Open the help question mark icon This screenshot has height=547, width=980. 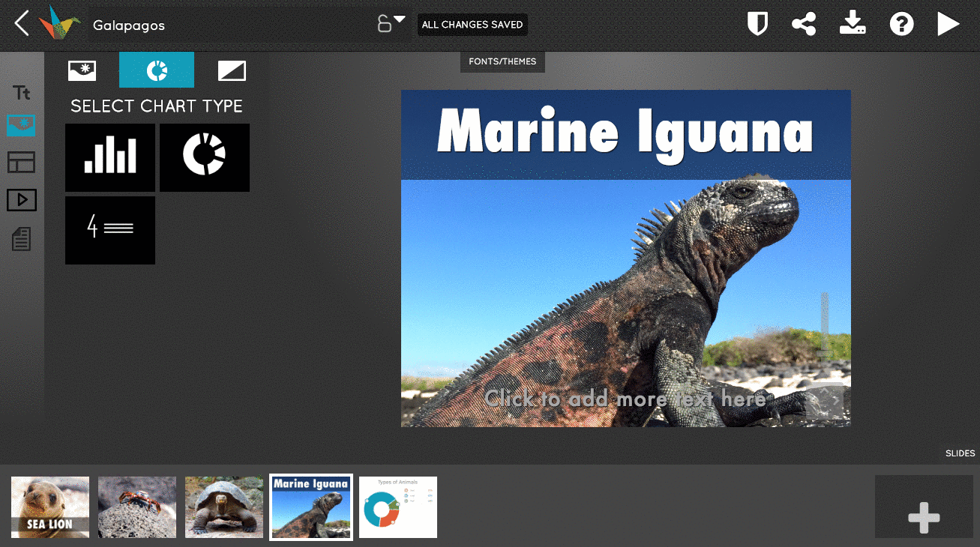pos(901,24)
